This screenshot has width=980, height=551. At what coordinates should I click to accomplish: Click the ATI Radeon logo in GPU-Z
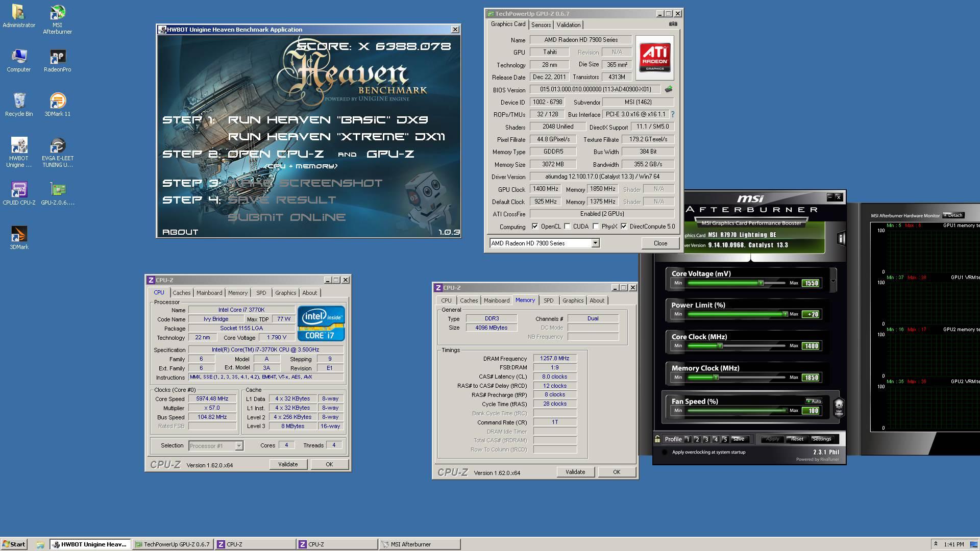655,58
